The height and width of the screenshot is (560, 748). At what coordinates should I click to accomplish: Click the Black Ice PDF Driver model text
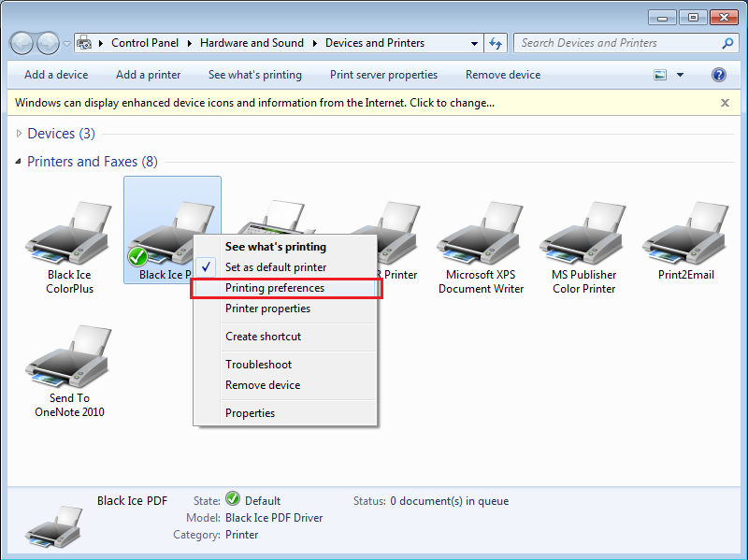tap(274, 518)
